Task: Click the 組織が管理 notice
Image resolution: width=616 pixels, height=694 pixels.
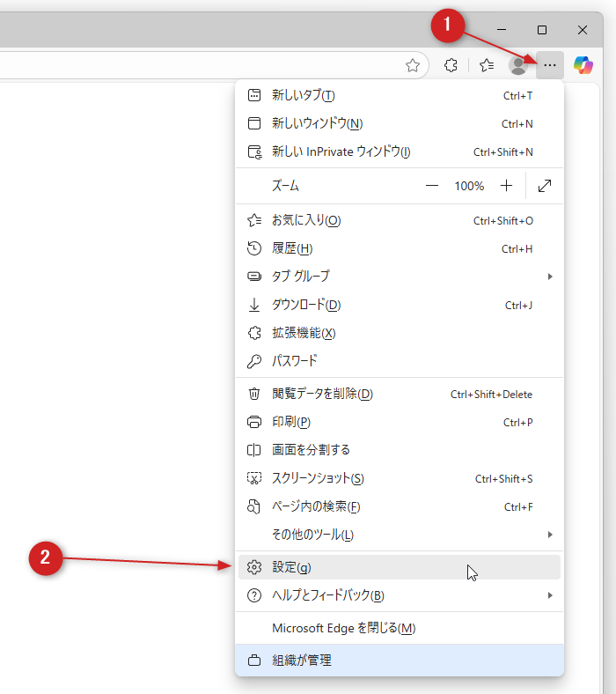Action: click(399, 660)
